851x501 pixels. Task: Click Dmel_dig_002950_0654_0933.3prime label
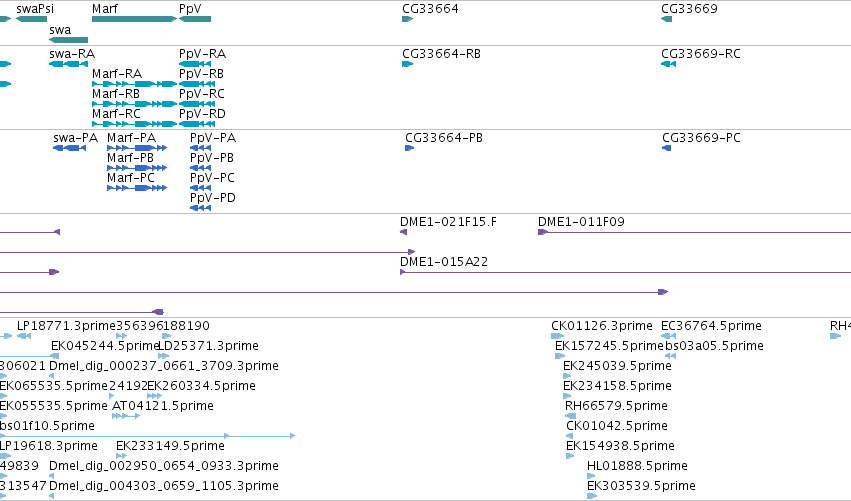pos(164,466)
